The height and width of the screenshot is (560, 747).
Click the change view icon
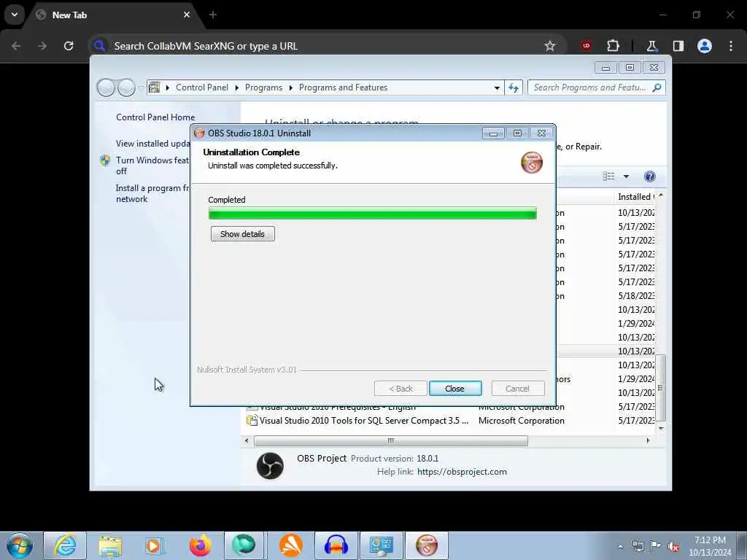pyautogui.click(x=609, y=176)
